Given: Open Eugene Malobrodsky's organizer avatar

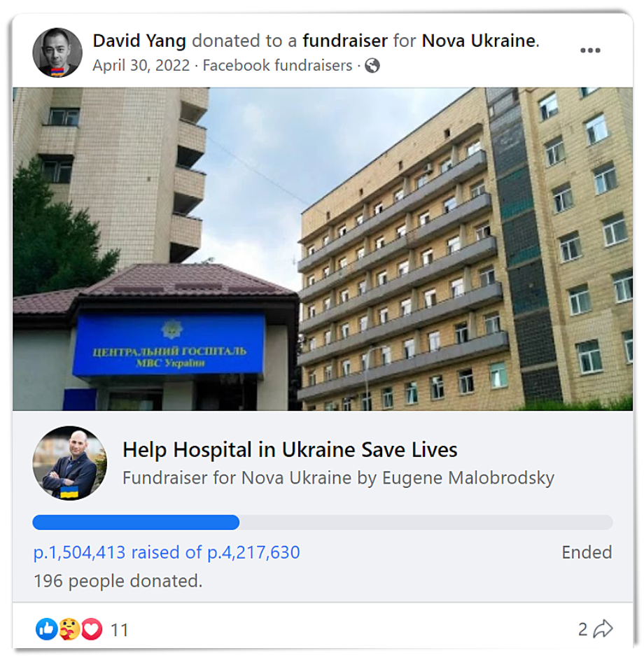Looking at the screenshot, I should pos(69,463).
